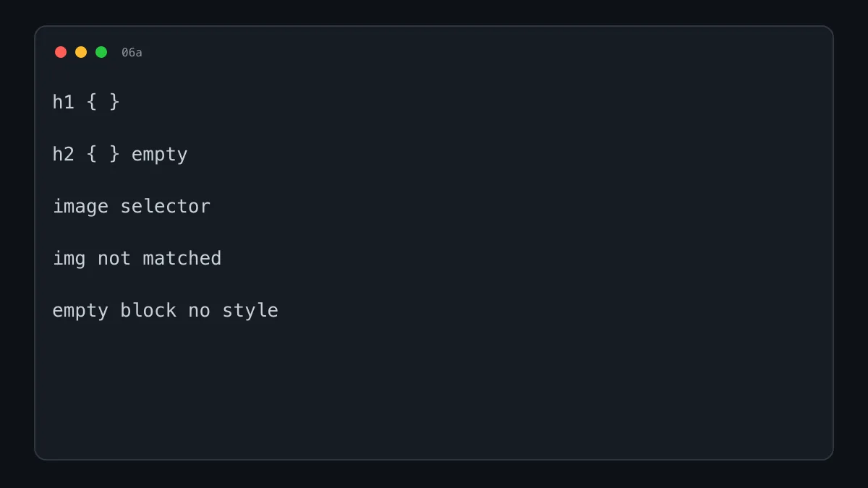Click the window title 06a
Screen dimensions: 868x488
[x=132, y=53]
